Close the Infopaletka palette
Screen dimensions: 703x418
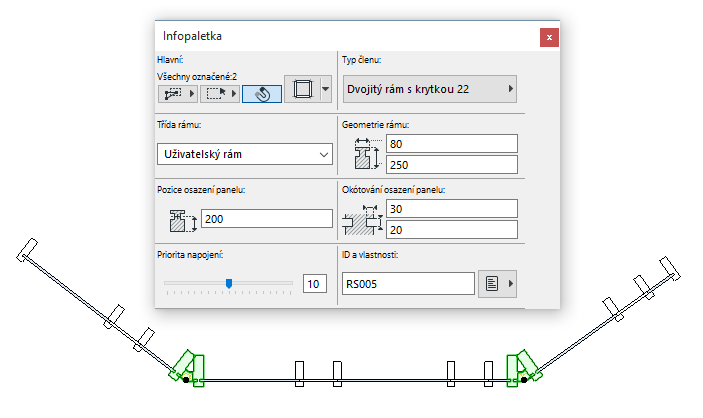(x=549, y=37)
